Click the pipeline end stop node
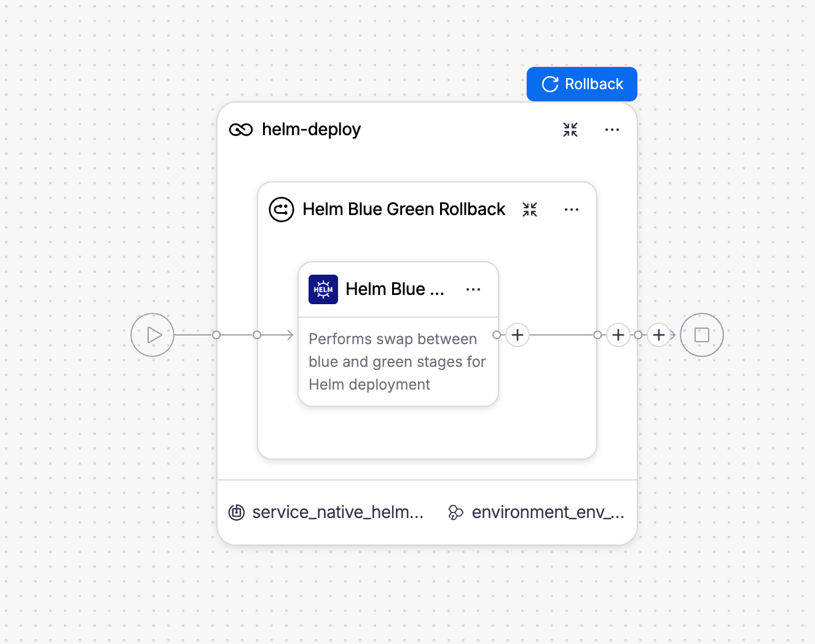This screenshot has height=644, width=815. point(702,335)
